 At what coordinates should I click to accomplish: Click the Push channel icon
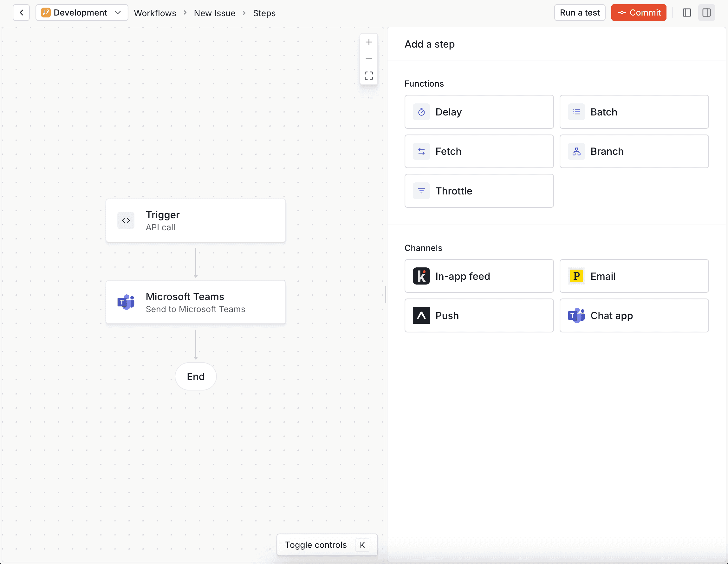[x=422, y=315]
